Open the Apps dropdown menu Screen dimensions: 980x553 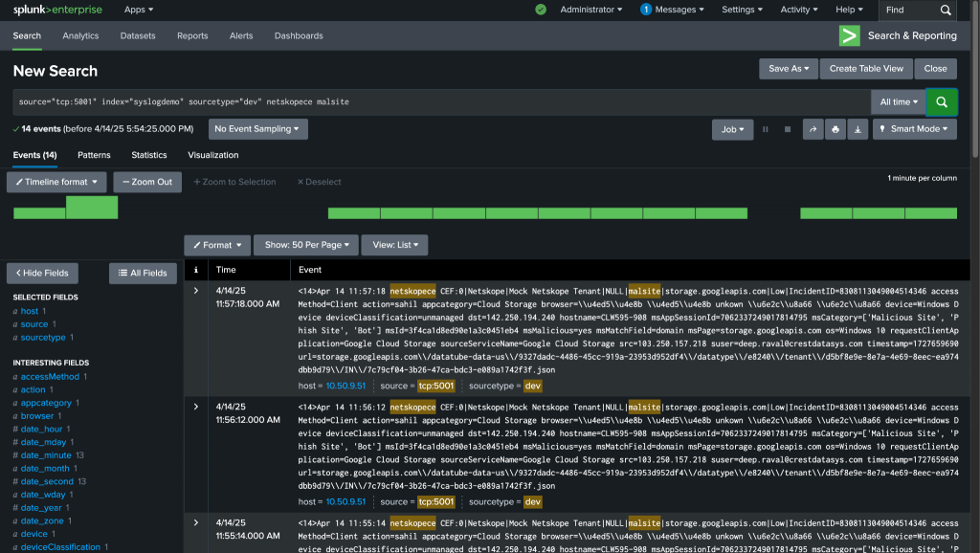138,10
